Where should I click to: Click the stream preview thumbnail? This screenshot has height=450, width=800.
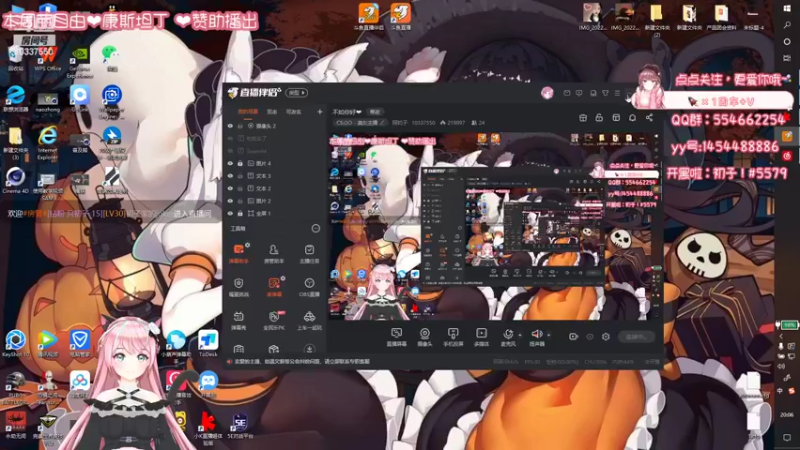tap(494, 227)
